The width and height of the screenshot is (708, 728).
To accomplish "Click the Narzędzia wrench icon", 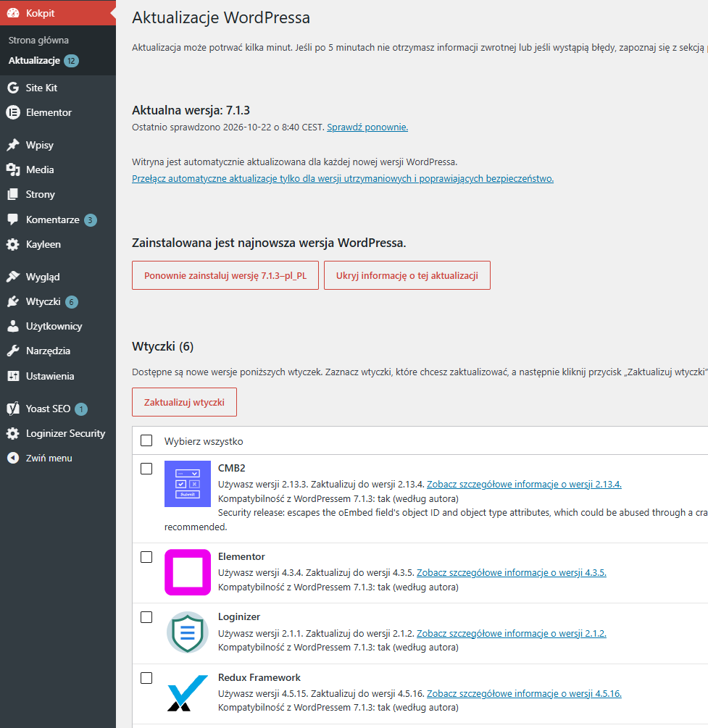I will click(13, 351).
